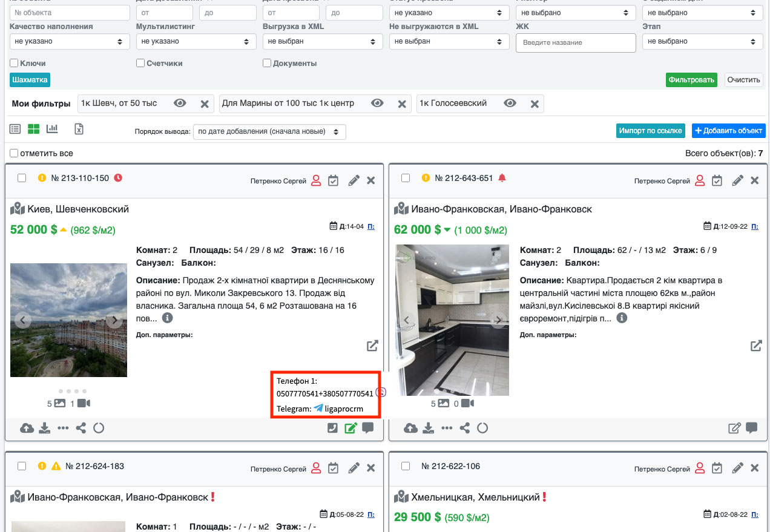Export list with the Excel file icon
This screenshot has height=532, width=770.
[79, 129]
